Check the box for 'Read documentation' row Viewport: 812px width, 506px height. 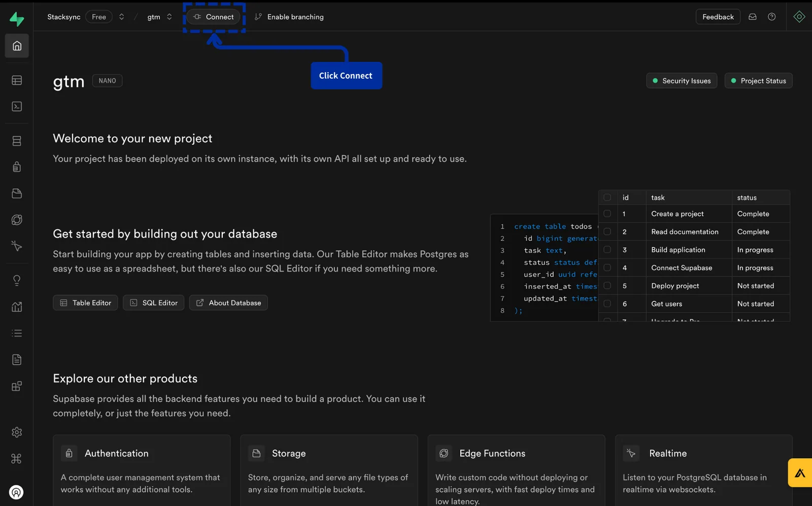[x=607, y=231]
